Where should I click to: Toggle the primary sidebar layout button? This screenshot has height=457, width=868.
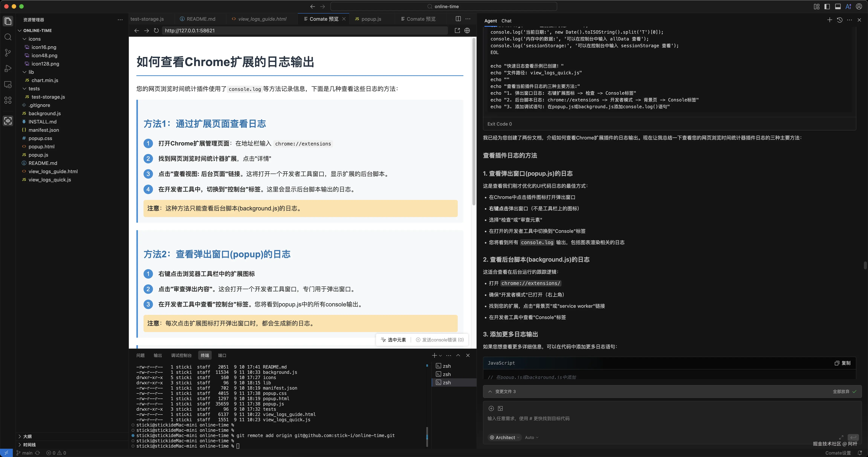coord(827,6)
